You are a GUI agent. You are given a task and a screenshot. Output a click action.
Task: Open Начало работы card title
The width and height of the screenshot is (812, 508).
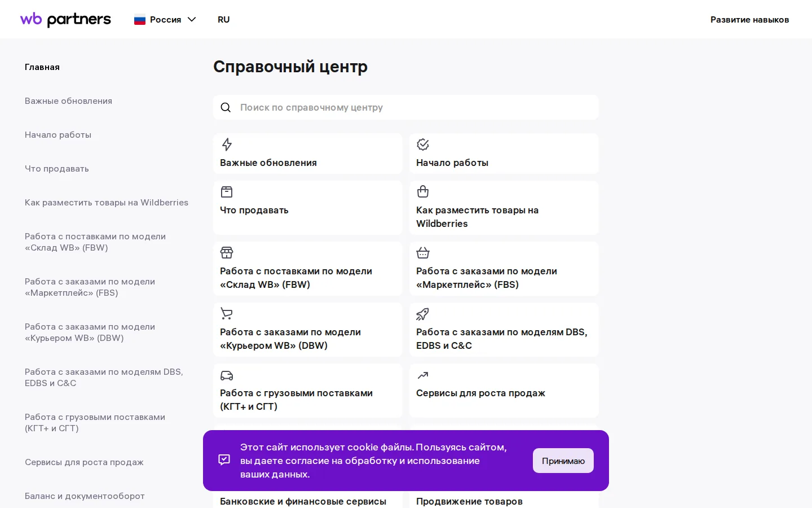[x=452, y=163]
